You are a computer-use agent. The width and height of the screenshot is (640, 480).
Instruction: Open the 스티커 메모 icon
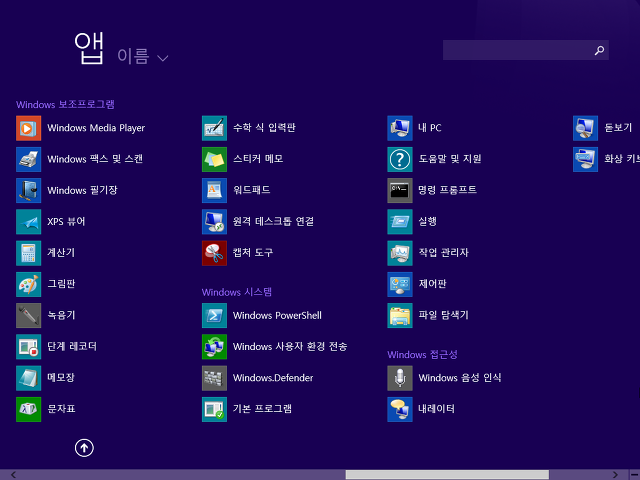tap(214, 159)
